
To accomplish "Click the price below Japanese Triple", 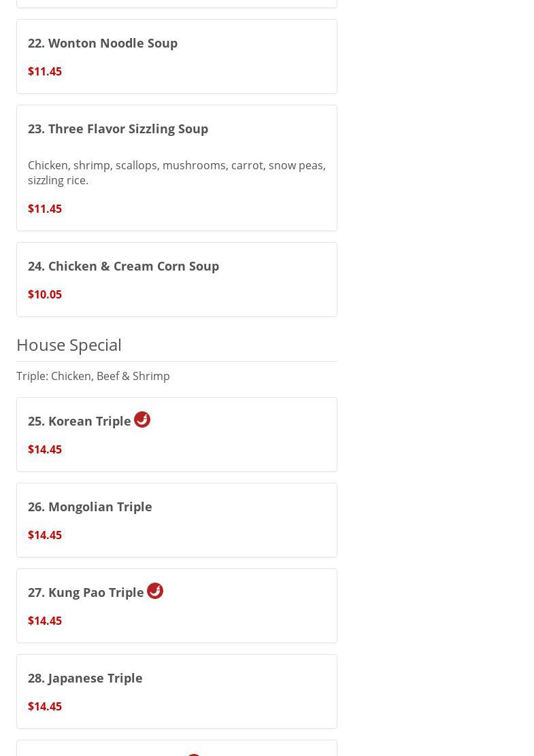I will coord(45,706).
